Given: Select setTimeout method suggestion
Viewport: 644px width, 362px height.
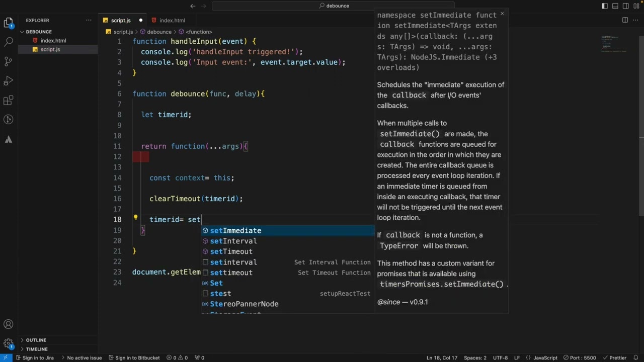Looking at the screenshot, I should (288, 251).
